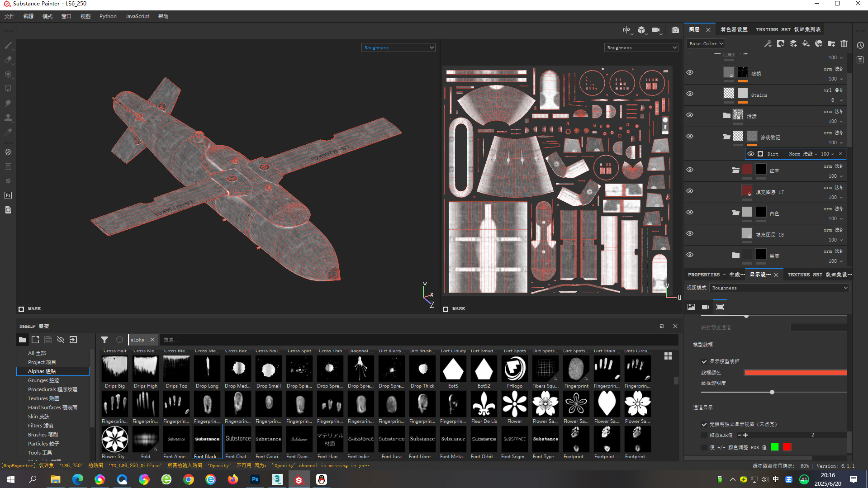Screen dimensions: 868x488
Task: Open the 2D viewport Roughness channel dropdown
Action: tap(641, 47)
